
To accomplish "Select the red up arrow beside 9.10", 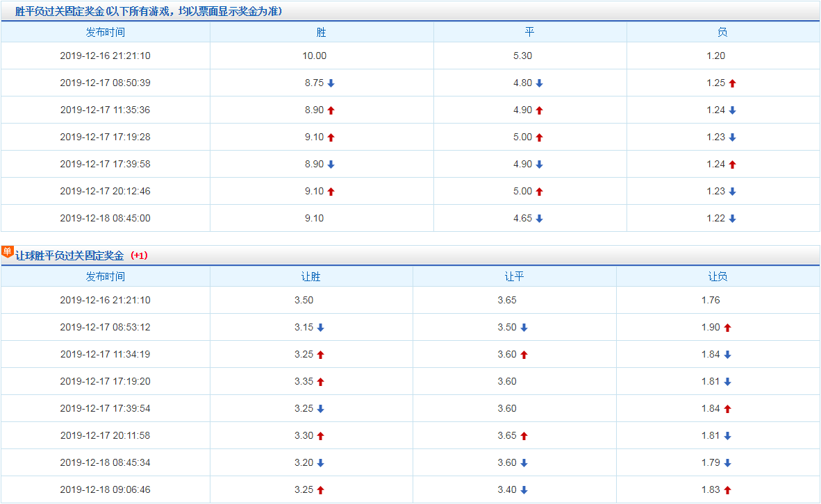I will [x=331, y=137].
